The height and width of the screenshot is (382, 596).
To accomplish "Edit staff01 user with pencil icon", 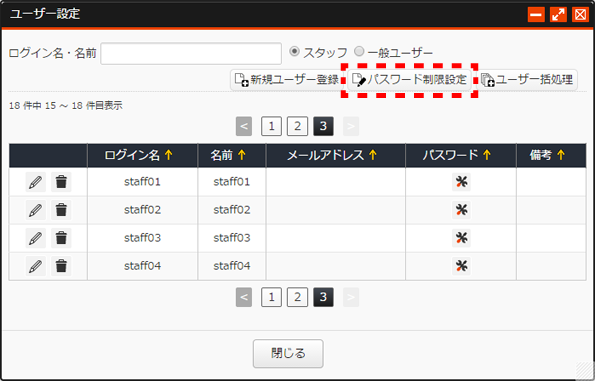I will tap(36, 182).
